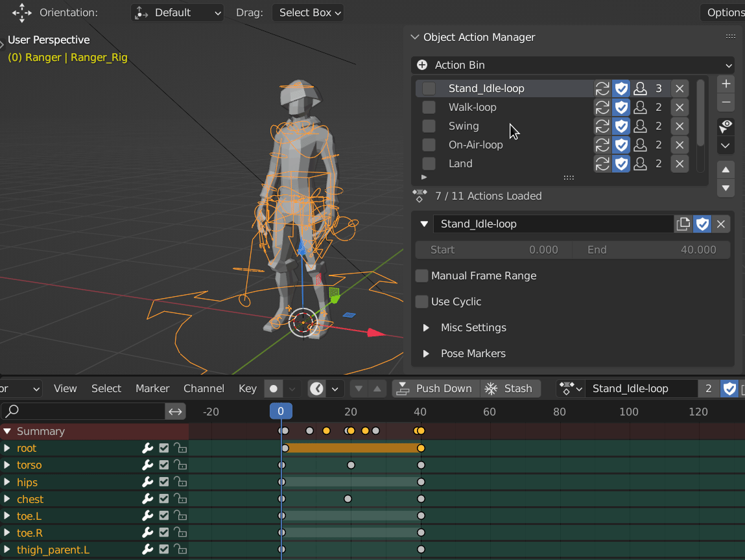Click the invert filter arrows beside search

click(x=175, y=412)
